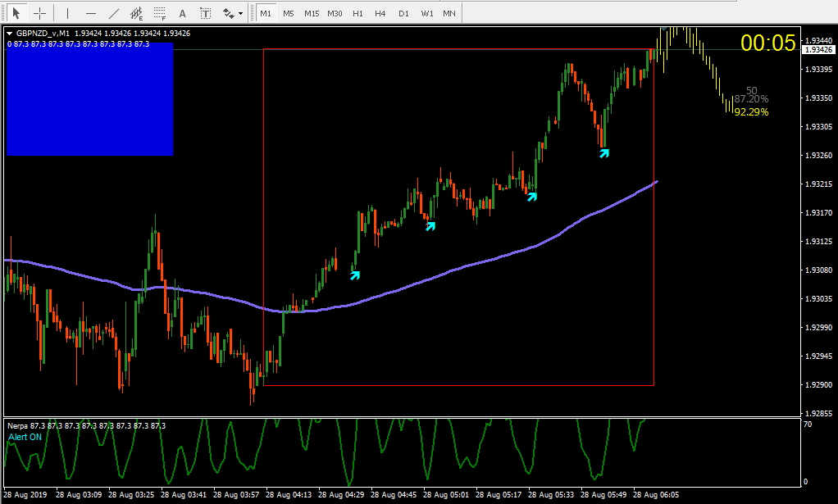
Task: Switch chart to M30 timeframe
Action: point(335,13)
